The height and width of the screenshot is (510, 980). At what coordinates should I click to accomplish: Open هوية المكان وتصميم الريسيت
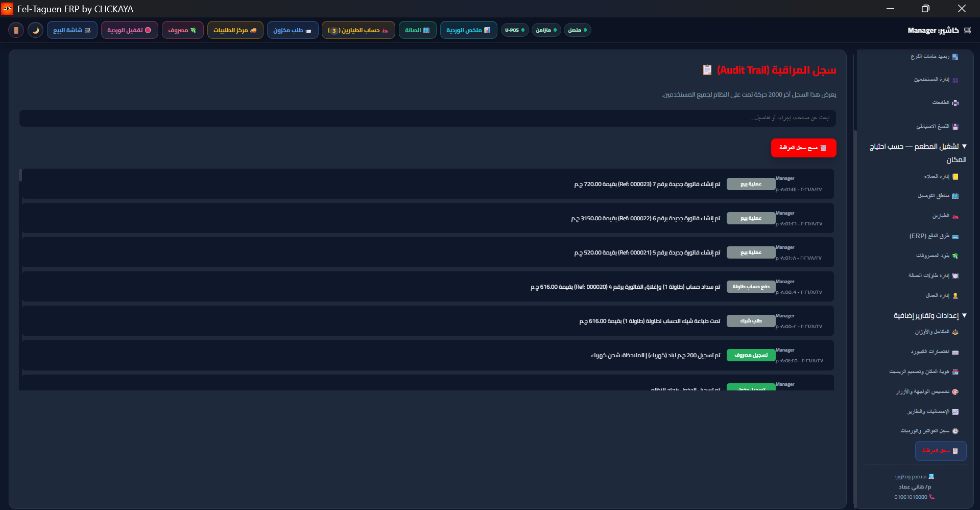923,372
